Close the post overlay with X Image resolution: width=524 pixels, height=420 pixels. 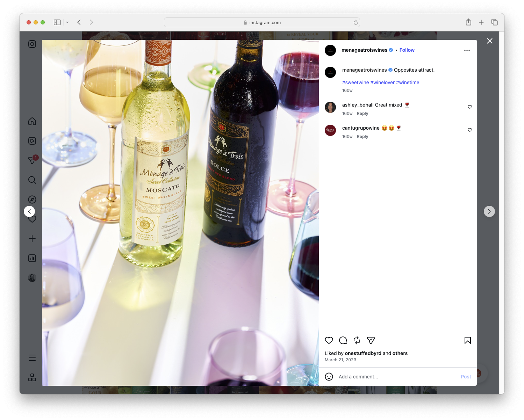[x=490, y=41]
